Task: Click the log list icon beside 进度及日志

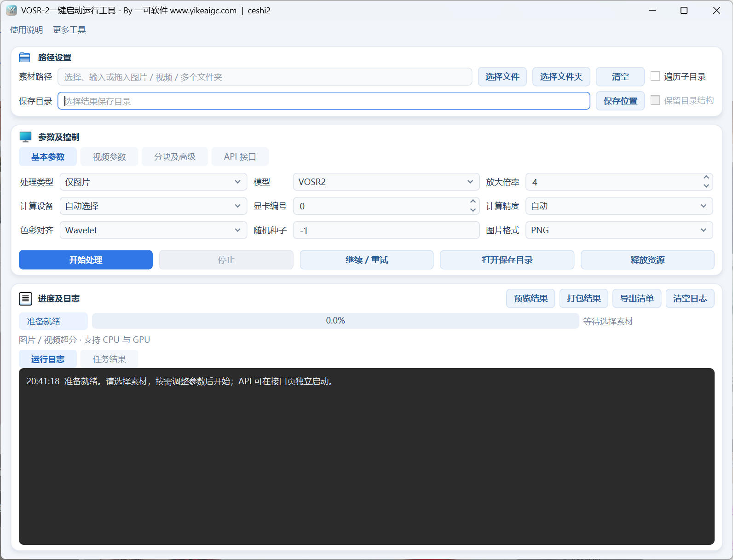Action: (25, 299)
